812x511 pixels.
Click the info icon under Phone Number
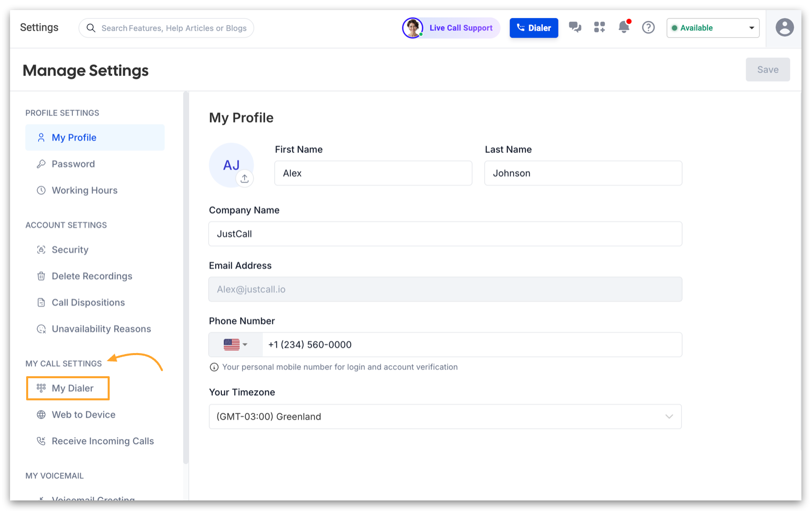click(x=214, y=367)
